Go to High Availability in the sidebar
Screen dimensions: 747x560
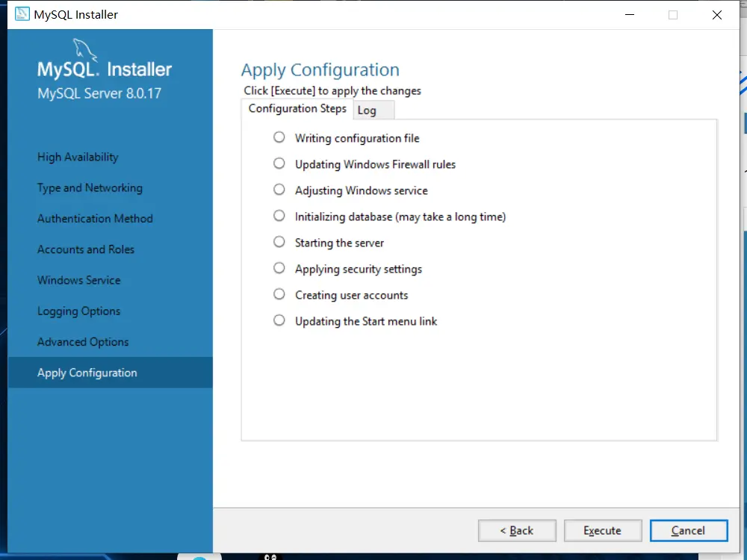78,157
